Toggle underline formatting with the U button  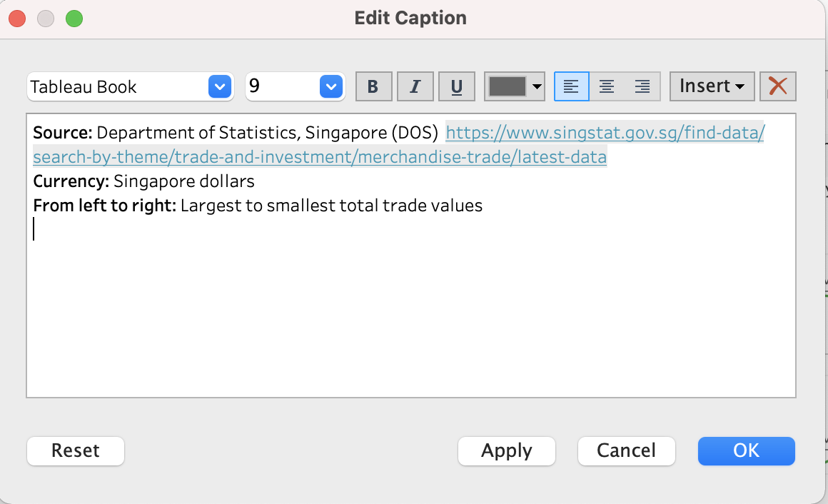tap(457, 86)
